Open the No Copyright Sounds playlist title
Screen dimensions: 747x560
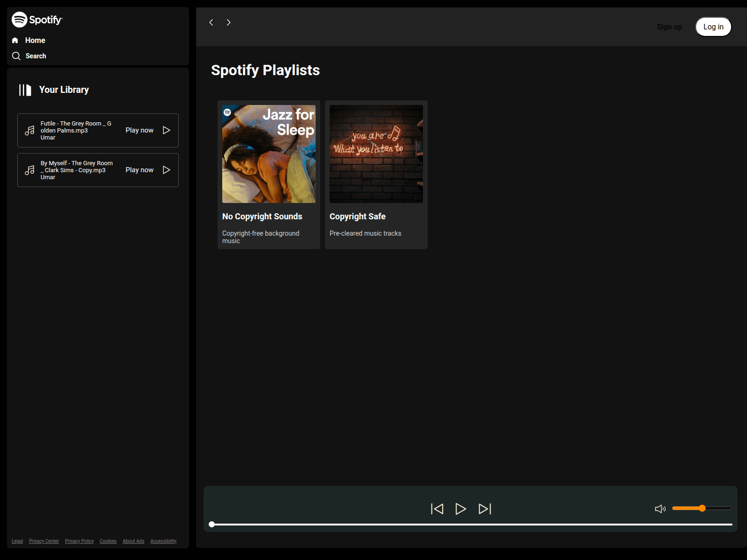262,217
